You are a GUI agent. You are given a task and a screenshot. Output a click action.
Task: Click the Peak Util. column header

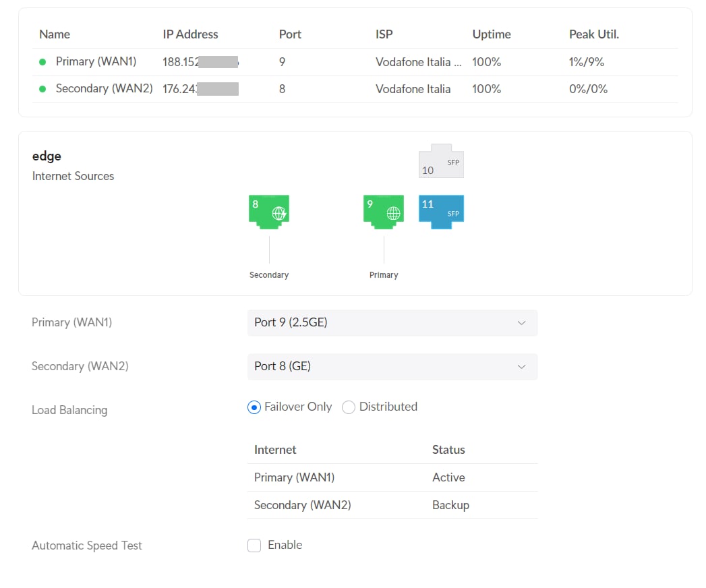[593, 34]
